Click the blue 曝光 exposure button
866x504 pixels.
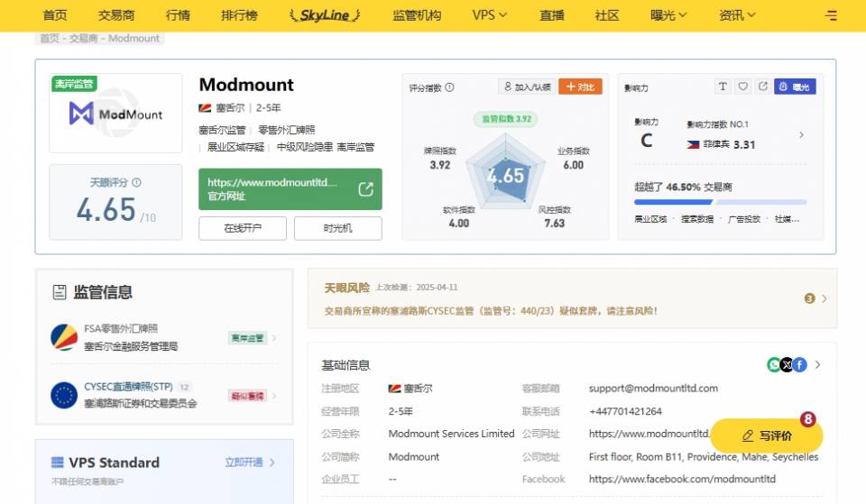point(795,87)
